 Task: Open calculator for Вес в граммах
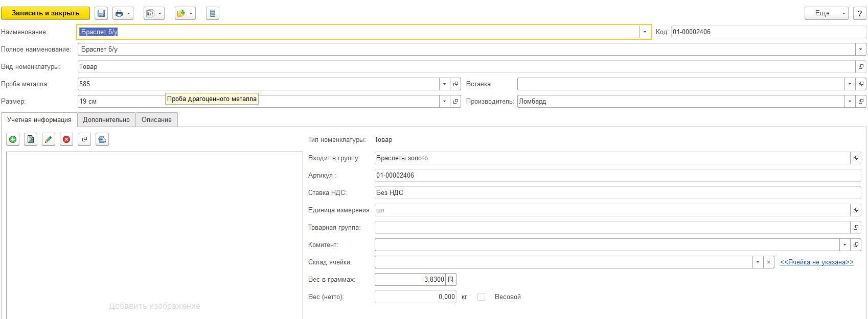[450, 280]
